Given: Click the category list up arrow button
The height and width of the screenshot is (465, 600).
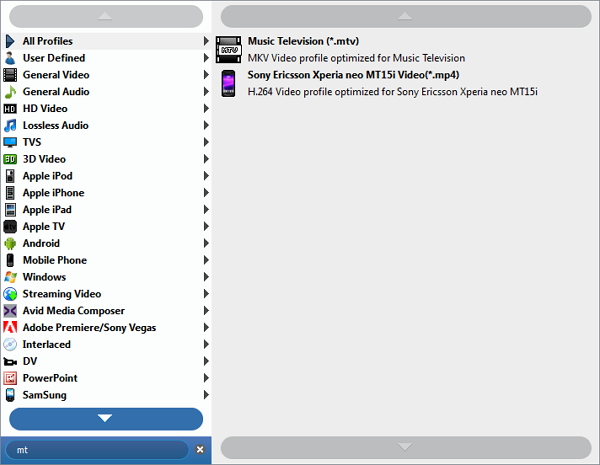Looking at the screenshot, I should (x=106, y=16).
